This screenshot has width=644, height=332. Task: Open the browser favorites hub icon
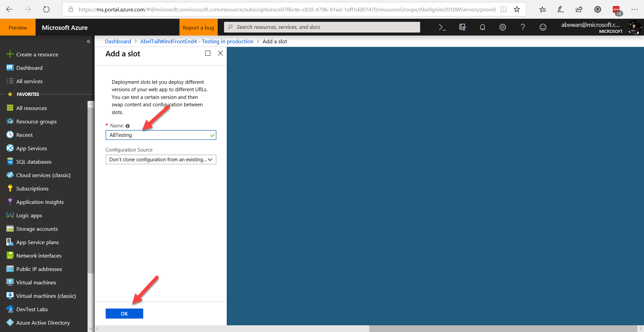coord(542,9)
